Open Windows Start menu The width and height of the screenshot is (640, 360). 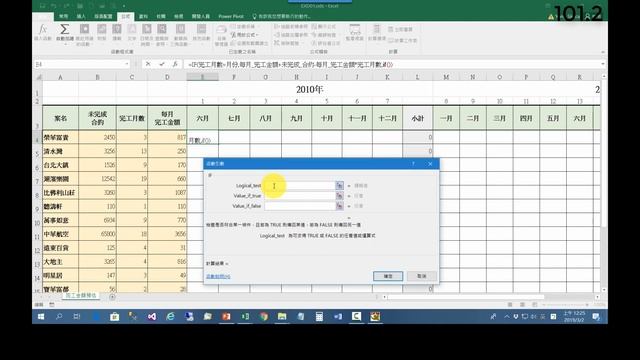41,316
